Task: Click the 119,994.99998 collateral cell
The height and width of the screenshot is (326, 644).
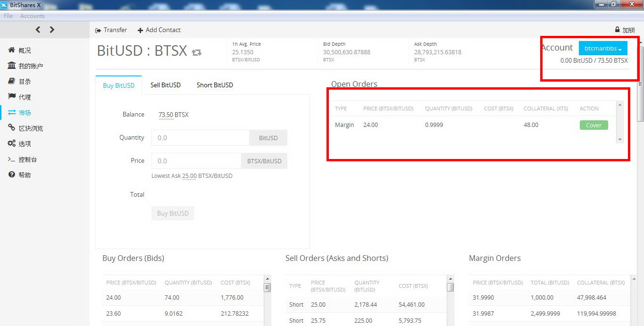Action: click(x=596, y=314)
